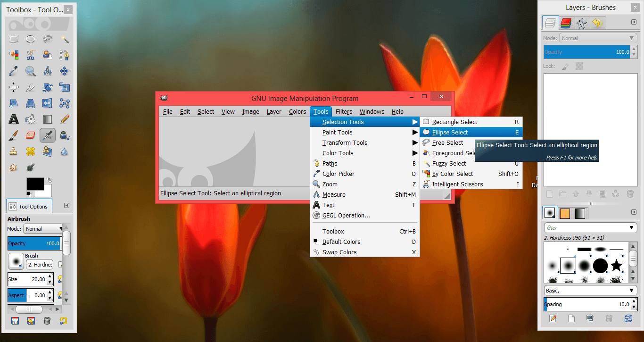Select the Pencil tool in Toolbox

tap(65, 119)
